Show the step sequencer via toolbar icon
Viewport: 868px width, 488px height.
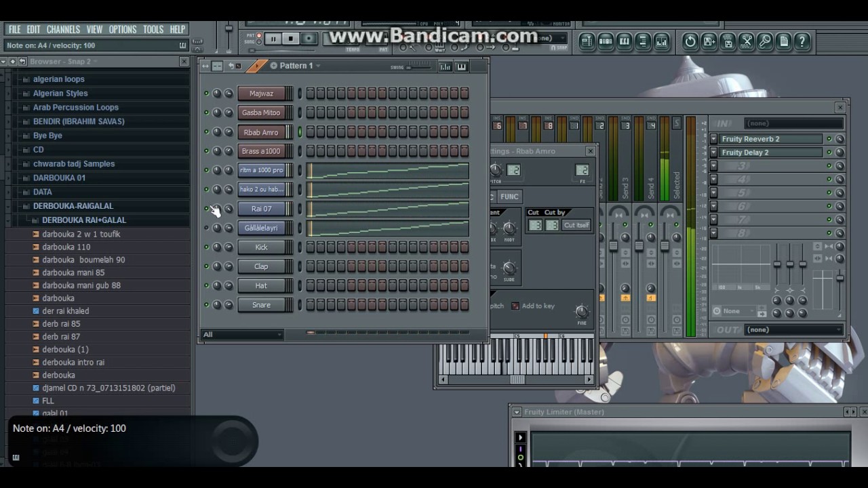[x=606, y=41]
